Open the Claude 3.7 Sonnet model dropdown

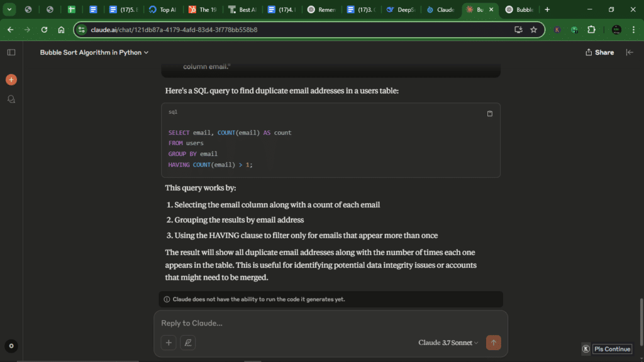pyautogui.click(x=447, y=343)
